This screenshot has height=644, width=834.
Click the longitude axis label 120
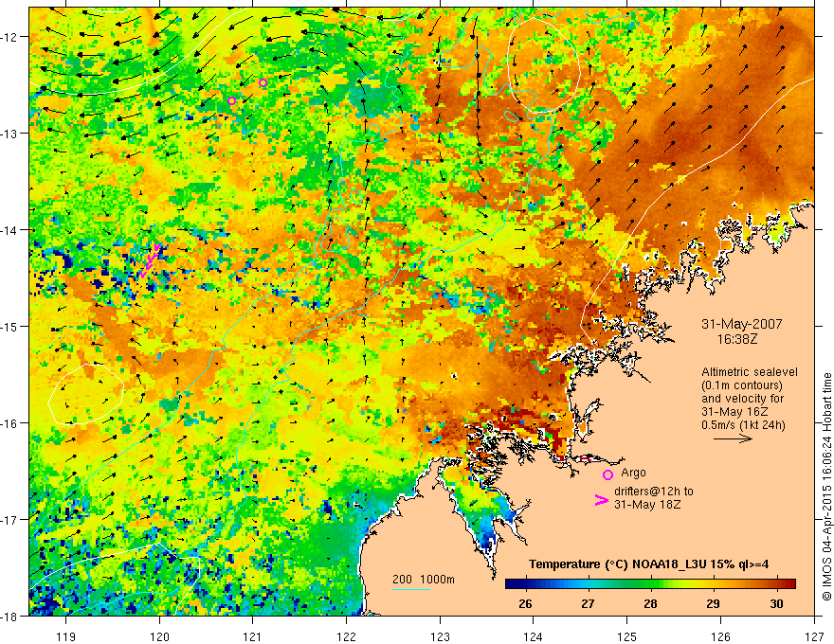point(159,636)
